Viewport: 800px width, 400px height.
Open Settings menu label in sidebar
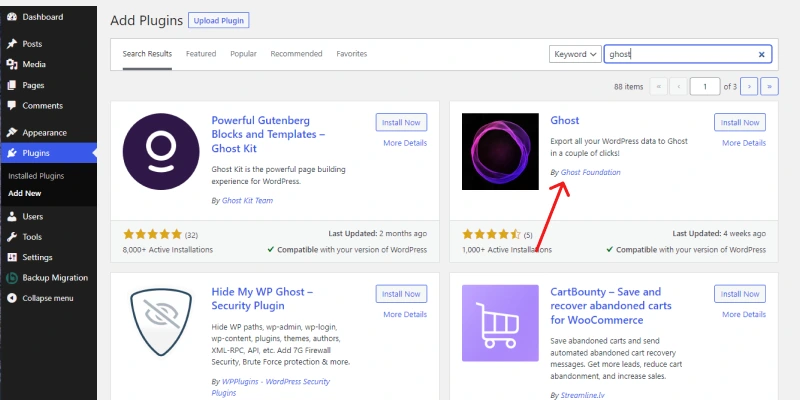coord(37,257)
